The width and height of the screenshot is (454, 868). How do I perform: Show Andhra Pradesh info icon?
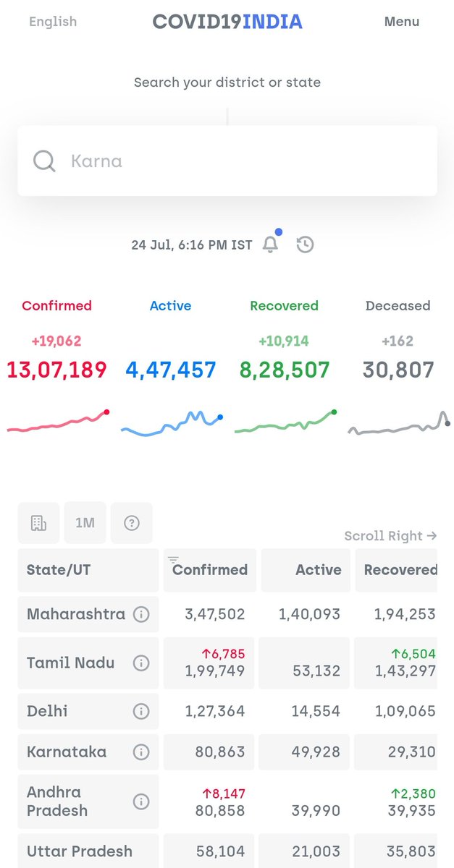pyautogui.click(x=141, y=801)
